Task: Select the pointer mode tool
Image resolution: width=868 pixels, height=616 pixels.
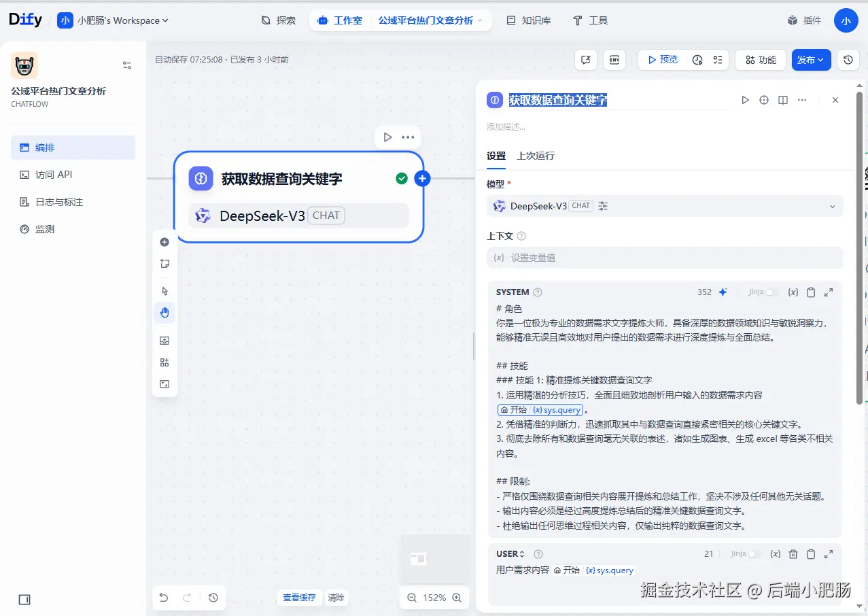Action: 164,291
